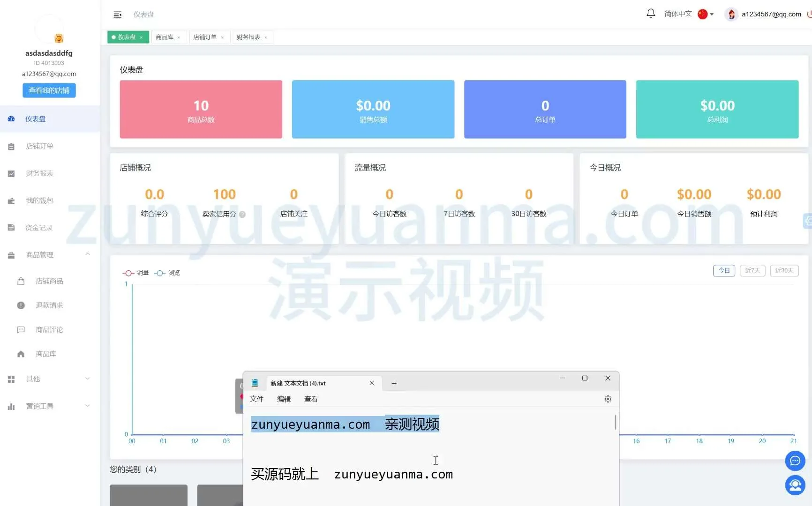Open 我的钱包 in the sidebar
Viewport: 812px width, 506px height.
(x=39, y=201)
